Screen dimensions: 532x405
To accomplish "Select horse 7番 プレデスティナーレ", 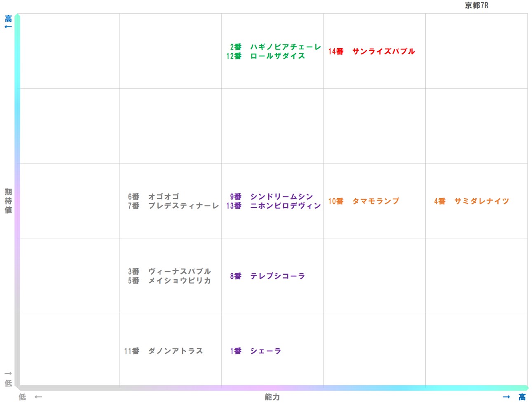I will pyautogui.click(x=173, y=206).
